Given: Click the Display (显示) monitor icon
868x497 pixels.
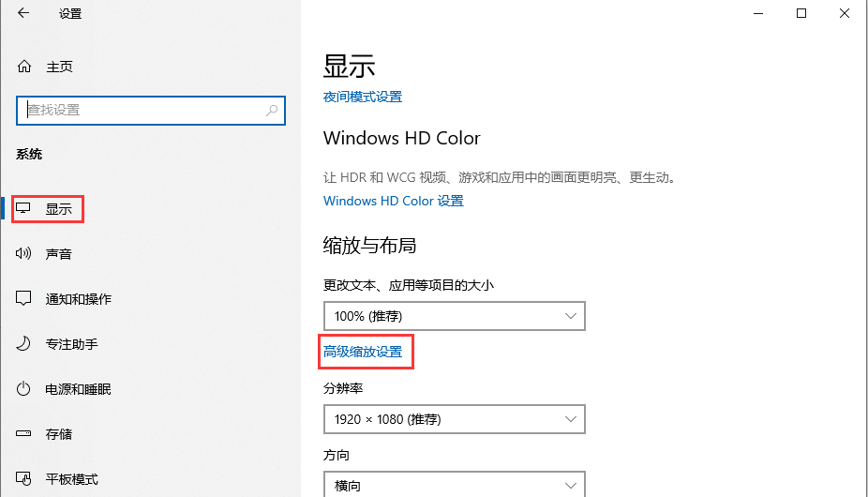Looking at the screenshot, I should [x=24, y=209].
